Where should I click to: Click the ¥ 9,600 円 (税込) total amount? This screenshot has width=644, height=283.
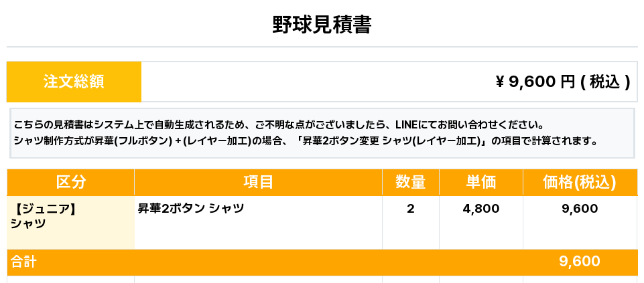pos(562,82)
